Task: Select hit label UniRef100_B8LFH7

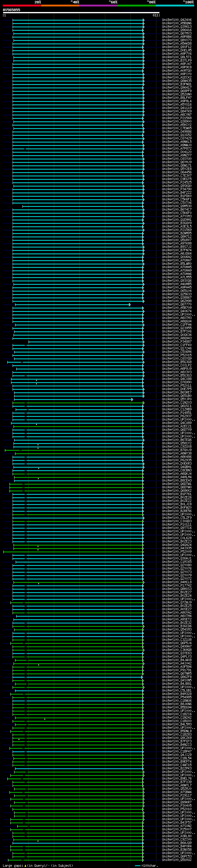Action: [177, 98]
